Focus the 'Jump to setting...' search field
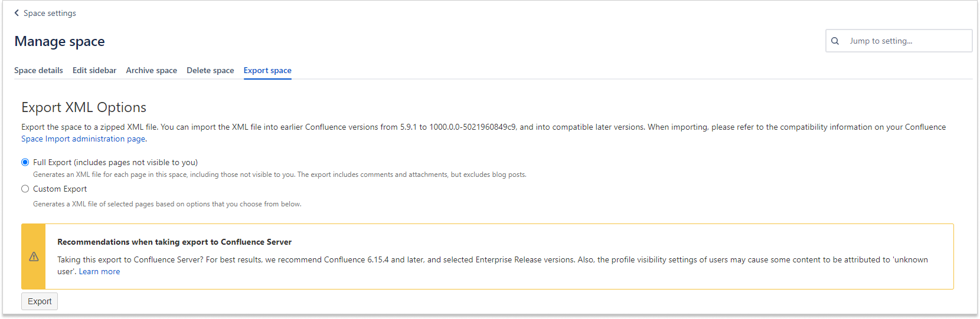980x319 pixels. (x=906, y=41)
